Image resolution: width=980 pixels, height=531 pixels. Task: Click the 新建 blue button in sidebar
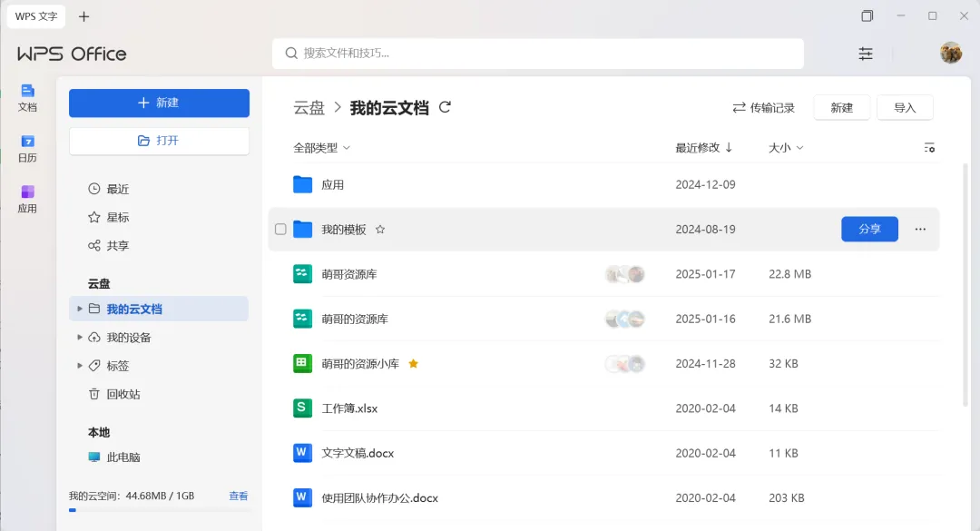coord(159,103)
